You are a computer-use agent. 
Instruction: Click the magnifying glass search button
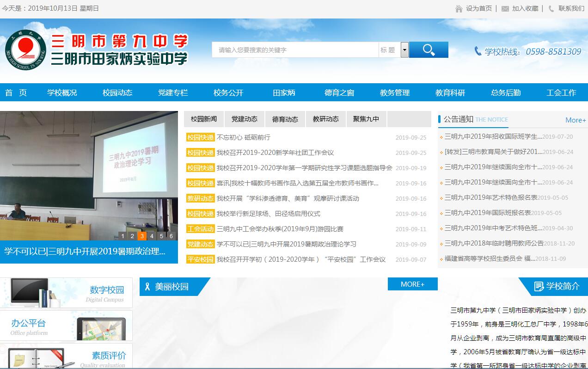(x=429, y=50)
